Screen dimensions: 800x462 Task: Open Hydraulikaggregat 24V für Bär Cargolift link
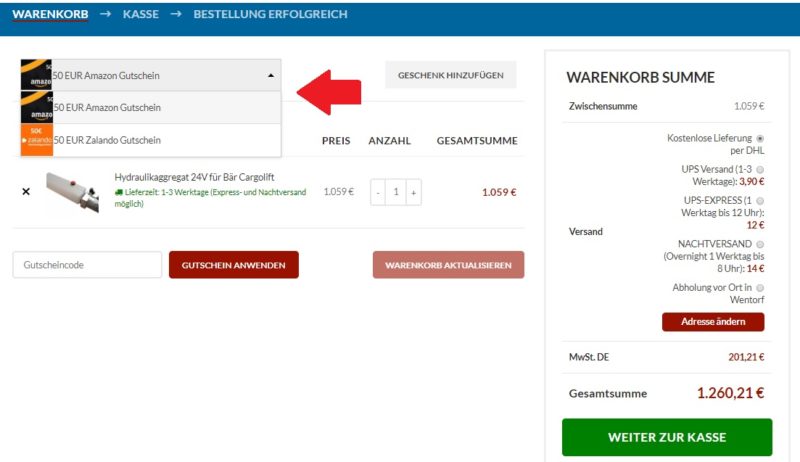194,177
